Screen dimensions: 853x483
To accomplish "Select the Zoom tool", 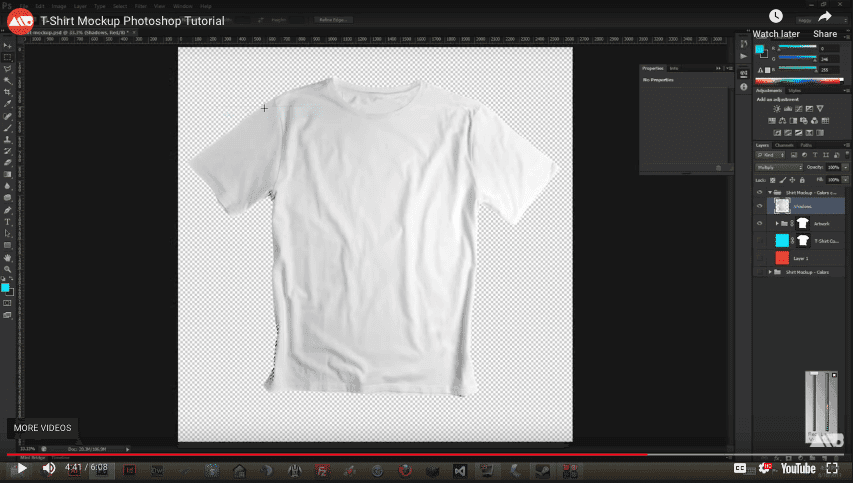I will (8, 269).
